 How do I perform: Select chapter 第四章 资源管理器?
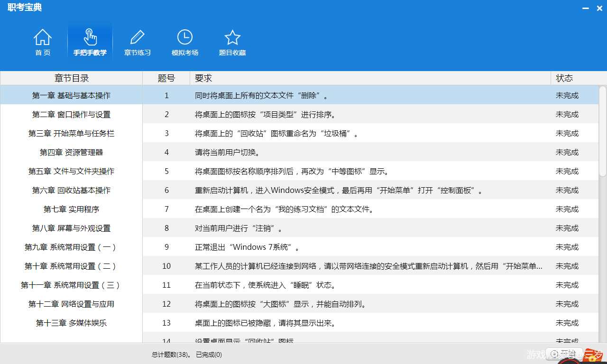(71, 152)
